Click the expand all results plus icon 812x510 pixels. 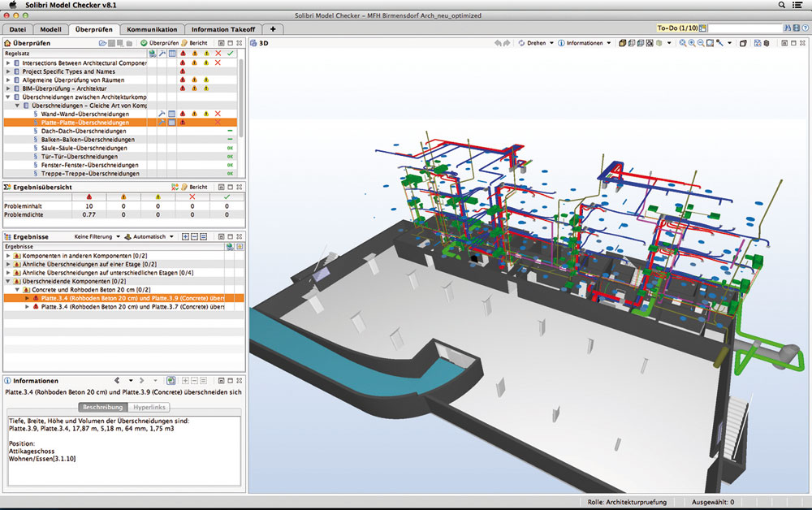[185, 236]
